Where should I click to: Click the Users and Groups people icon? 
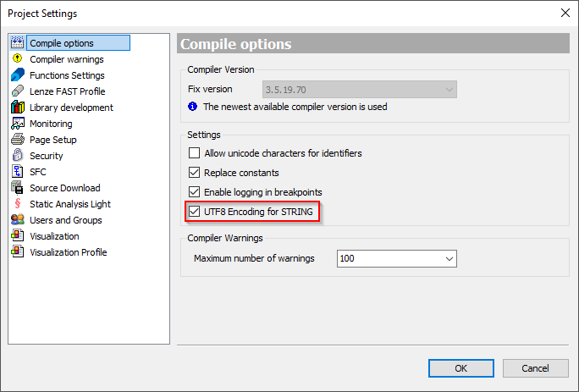[x=18, y=220]
